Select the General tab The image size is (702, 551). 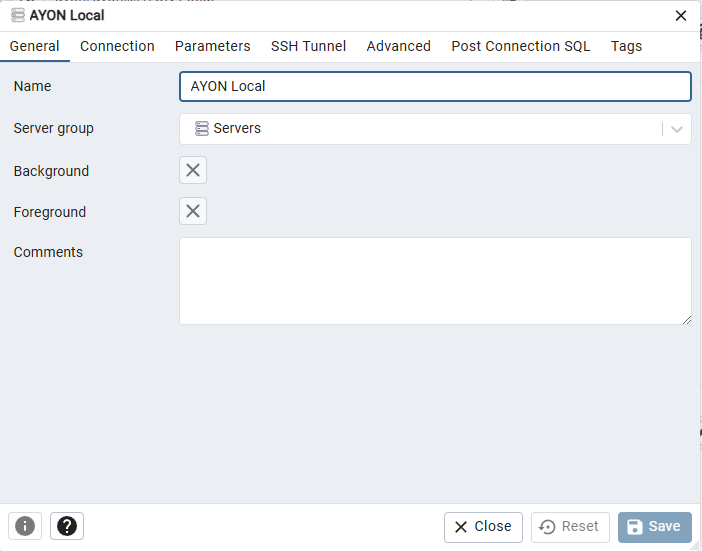coord(35,46)
